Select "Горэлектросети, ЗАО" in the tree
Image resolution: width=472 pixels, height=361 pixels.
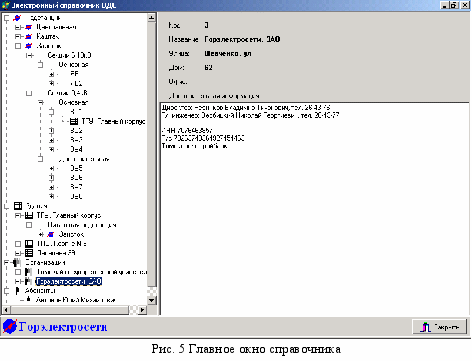click(x=69, y=281)
